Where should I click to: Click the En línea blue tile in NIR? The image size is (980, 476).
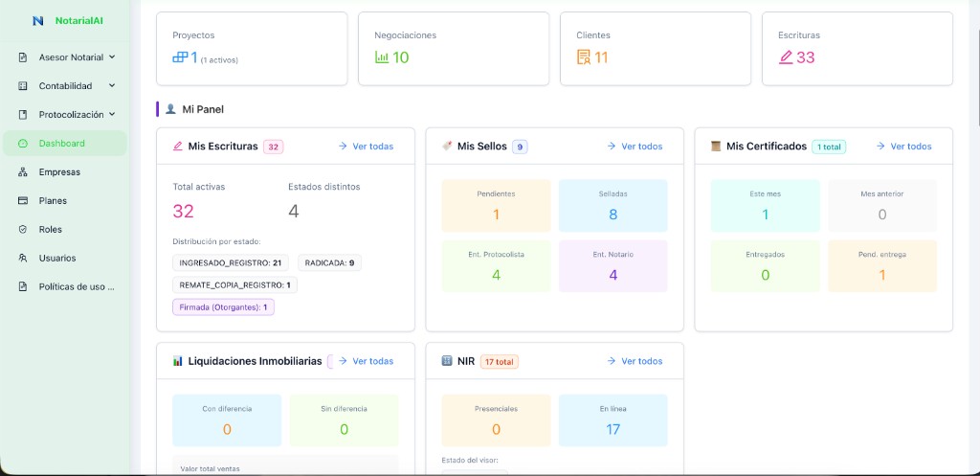612,420
